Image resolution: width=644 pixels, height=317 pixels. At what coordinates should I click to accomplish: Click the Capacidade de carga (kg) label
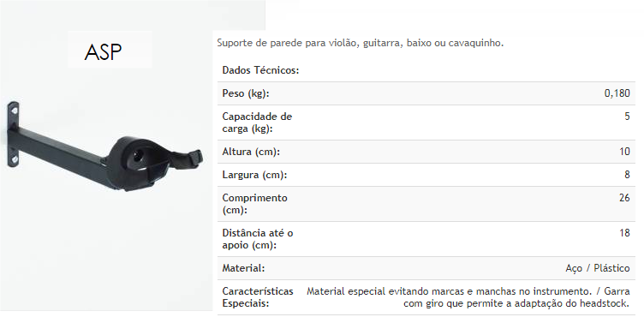[x=257, y=123]
